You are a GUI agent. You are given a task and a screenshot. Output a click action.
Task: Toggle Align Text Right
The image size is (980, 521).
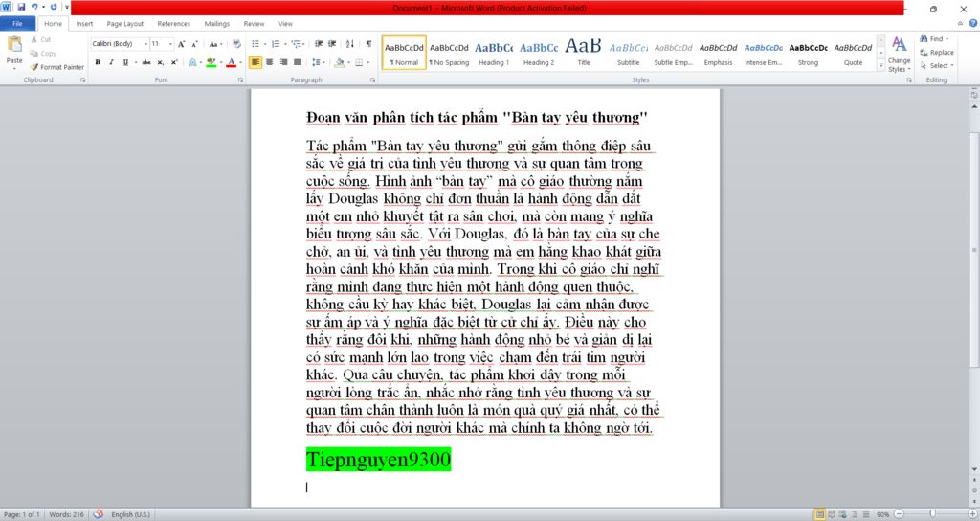tap(283, 62)
